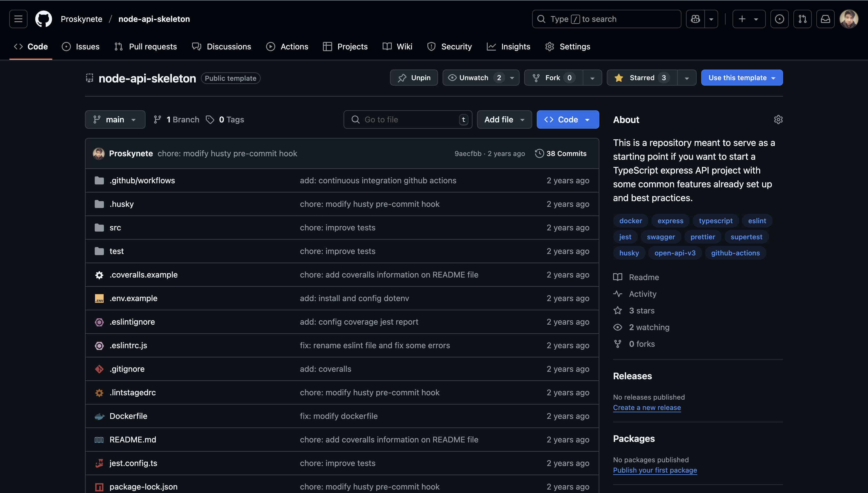Unpin the repository
The height and width of the screenshot is (493, 868).
(x=414, y=78)
